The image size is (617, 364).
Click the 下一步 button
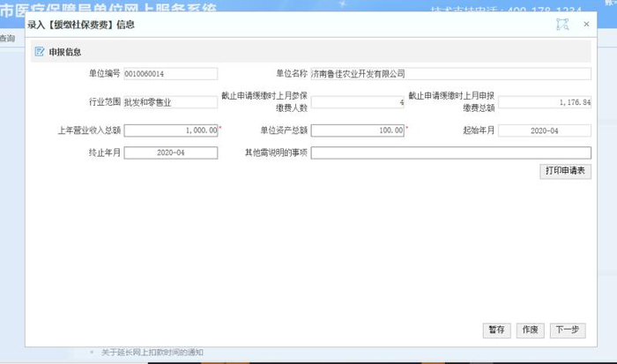tap(568, 331)
